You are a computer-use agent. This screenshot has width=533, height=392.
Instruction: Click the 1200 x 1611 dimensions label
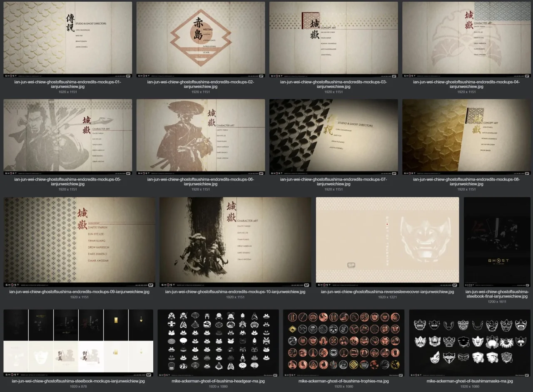coord(497,302)
